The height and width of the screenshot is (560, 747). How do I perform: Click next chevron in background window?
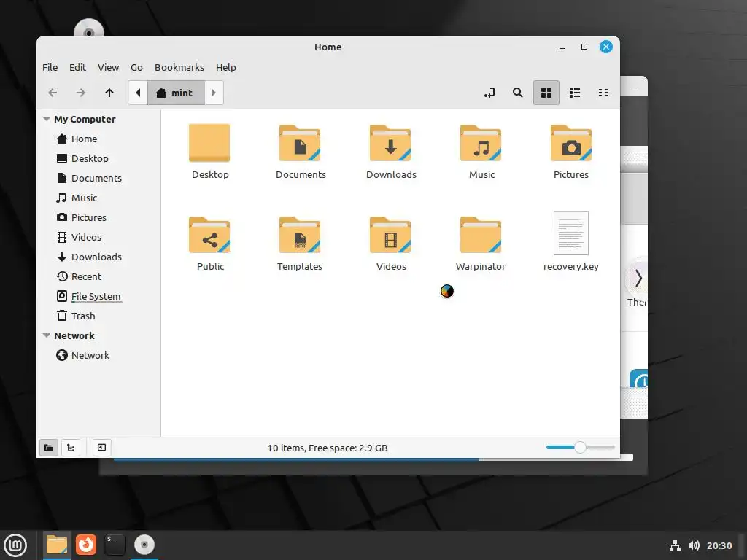(x=638, y=278)
